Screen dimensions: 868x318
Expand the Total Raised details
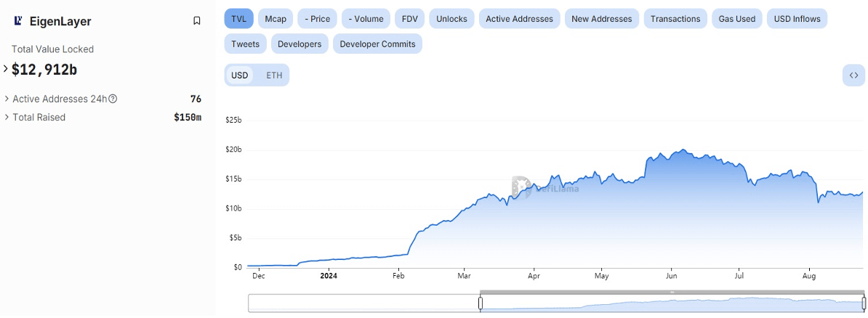click(7, 117)
